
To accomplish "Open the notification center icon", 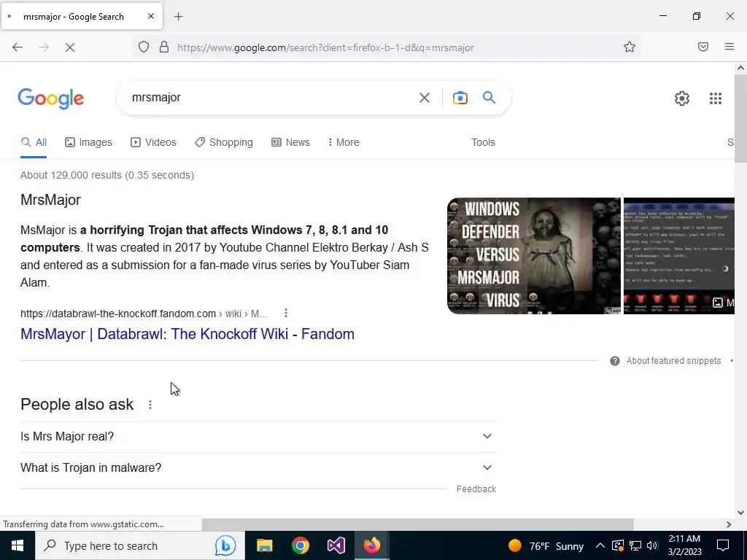I will pyautogui.click(x=723, y=545).
